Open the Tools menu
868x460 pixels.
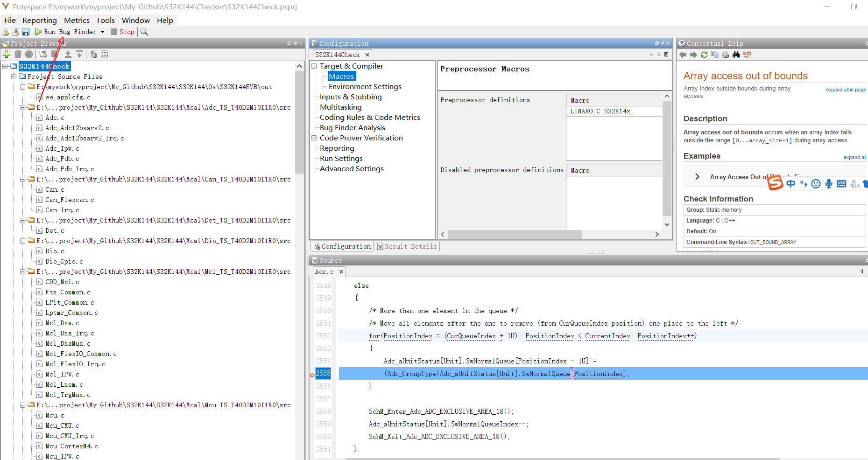106,20
